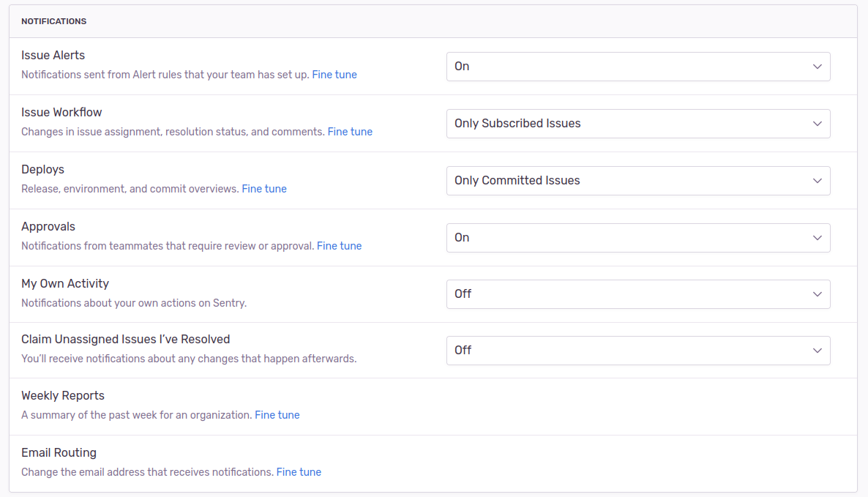868x497 pixels.
Task: Open the Issue Alerts notification dropdown
Action: coord(638,66)
